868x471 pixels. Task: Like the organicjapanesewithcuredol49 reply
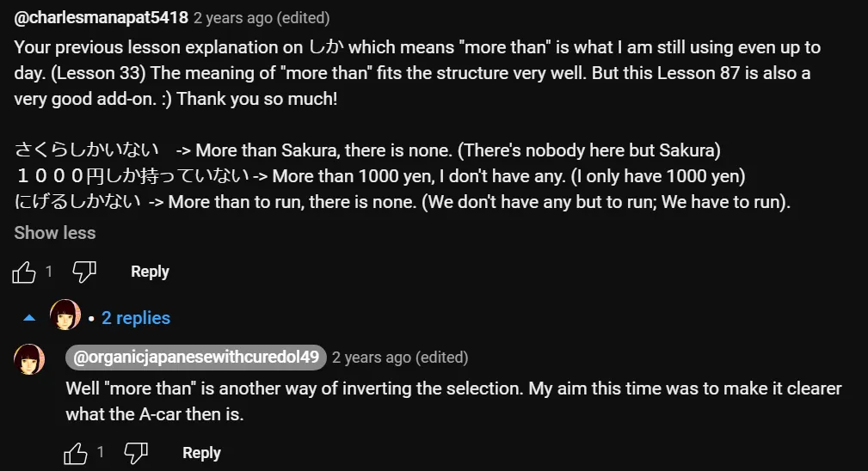(x=76, y=453)
